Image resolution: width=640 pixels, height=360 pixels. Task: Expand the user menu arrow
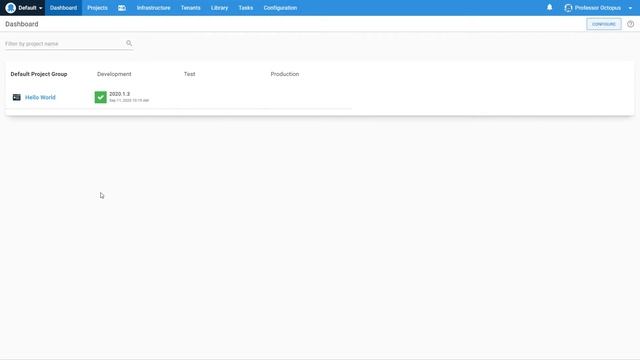[630, 8]
